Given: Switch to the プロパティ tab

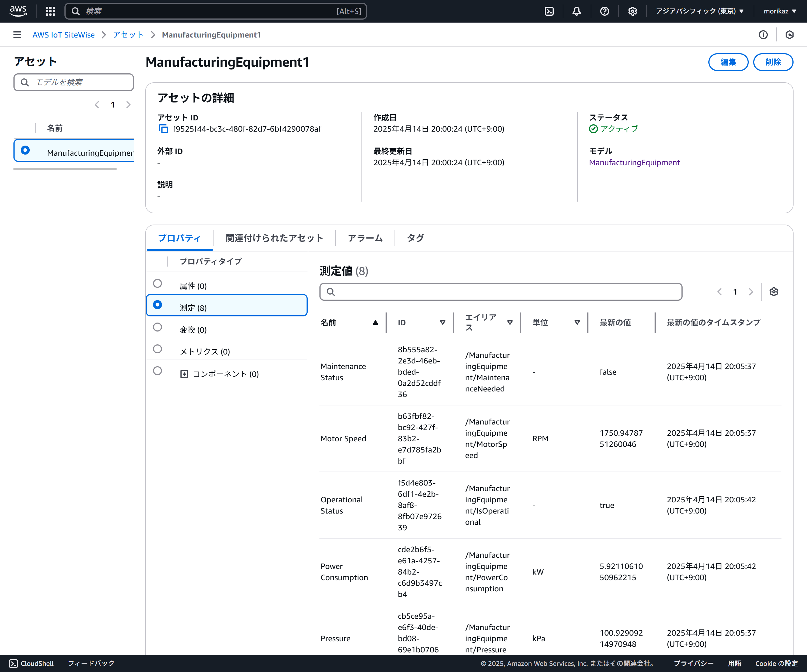Looking at the screenshot, I should pos(179,238).
